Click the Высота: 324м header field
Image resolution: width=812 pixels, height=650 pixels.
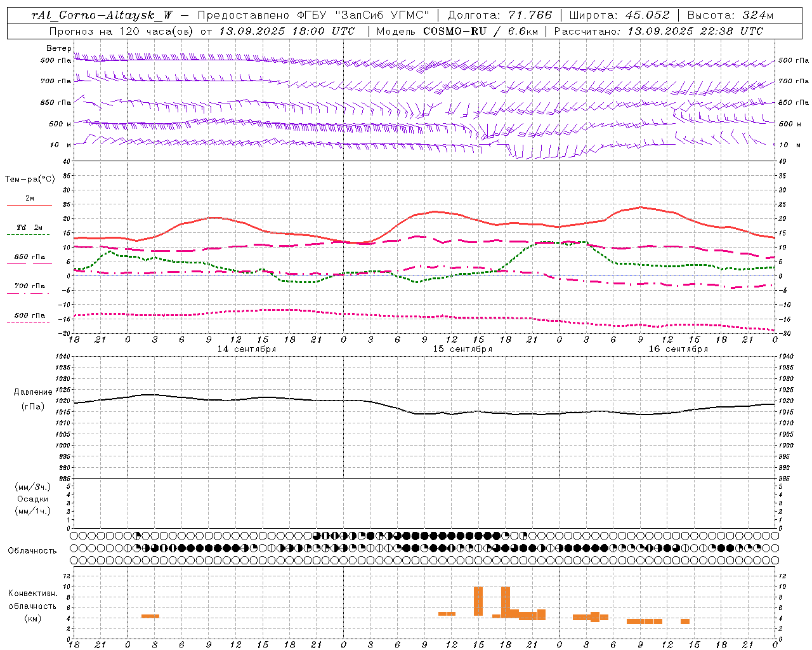[x=730, y=15]
